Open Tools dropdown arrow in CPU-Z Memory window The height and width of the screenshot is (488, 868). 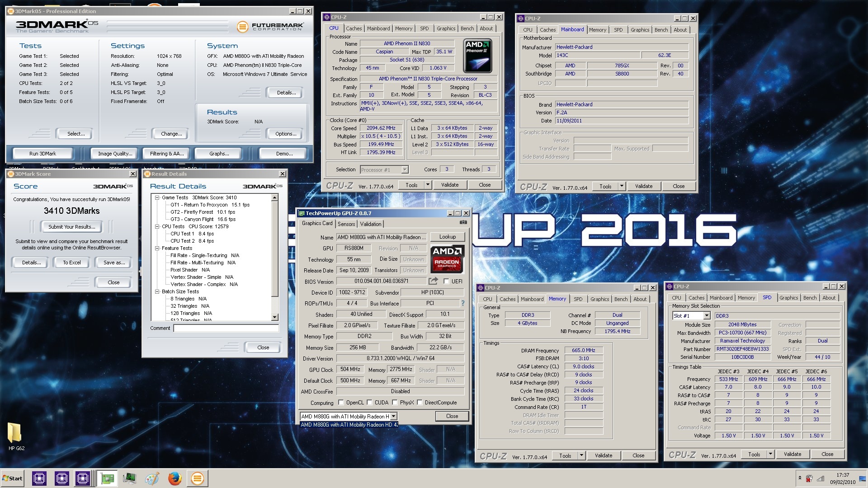[581, 455]
